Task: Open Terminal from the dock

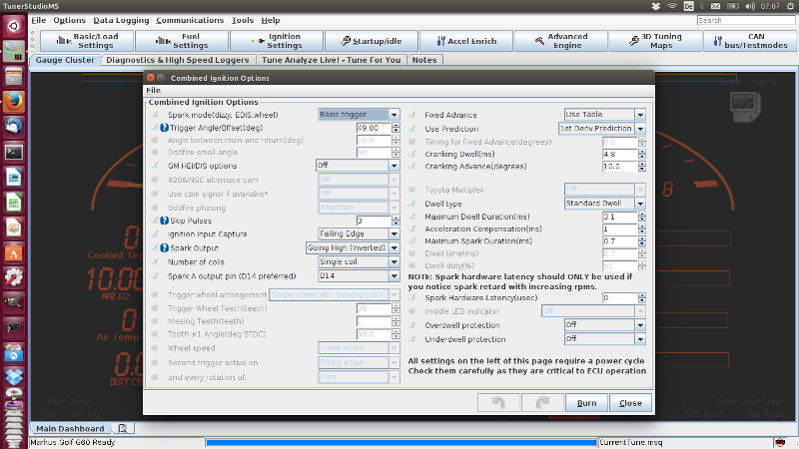Action: [14, 152]
